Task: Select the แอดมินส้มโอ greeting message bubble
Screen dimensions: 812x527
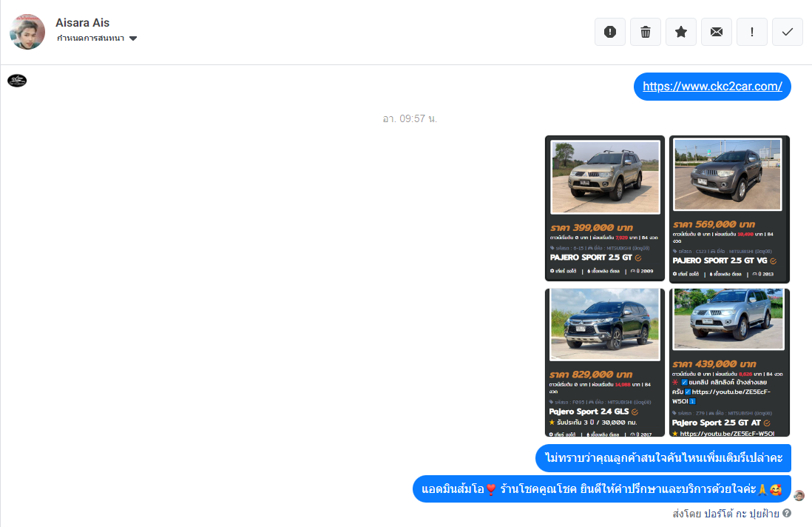Action: point(602,489)
